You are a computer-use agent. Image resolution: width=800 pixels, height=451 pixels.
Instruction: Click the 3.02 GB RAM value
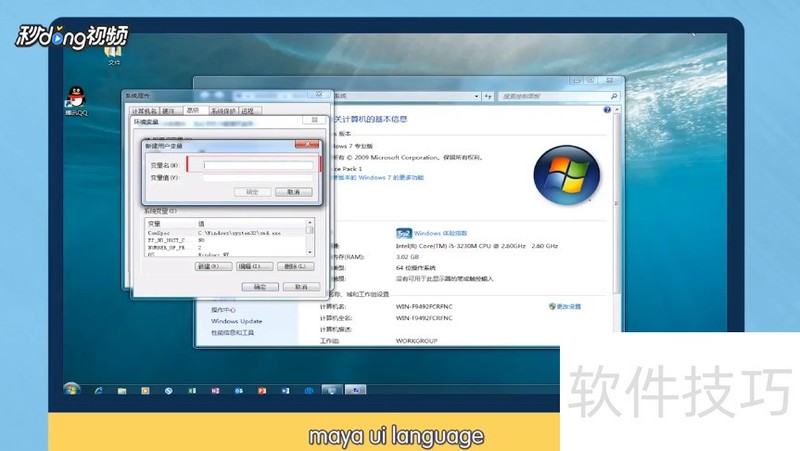(407, 257)
